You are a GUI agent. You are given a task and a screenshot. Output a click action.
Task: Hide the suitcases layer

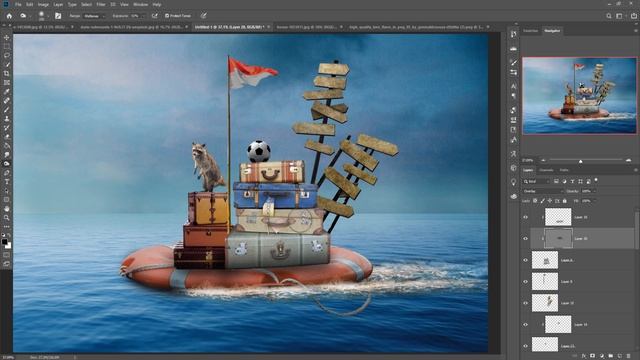click(525, 260)
